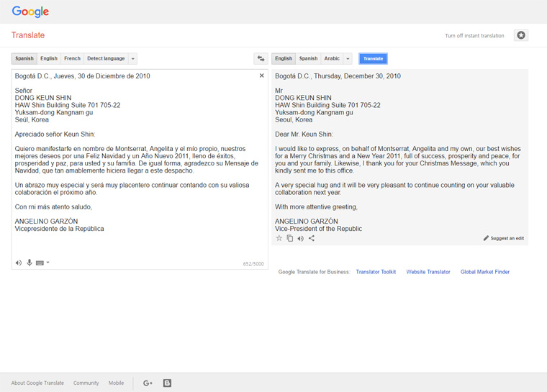Image resolution: width=547 pixels, height=392 pixels.
Task: Select English as source language
Action: pyautogui.click(x=49, y=58)
